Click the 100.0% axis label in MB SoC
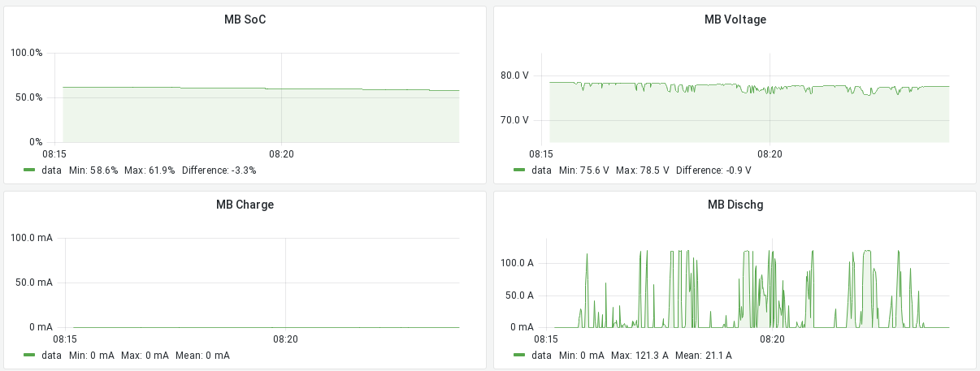 click(26, 53)
